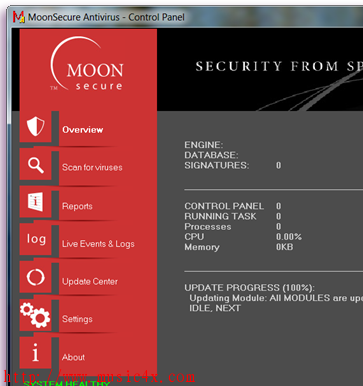Click the SECURITY FROM banner heading

(279, 66)
